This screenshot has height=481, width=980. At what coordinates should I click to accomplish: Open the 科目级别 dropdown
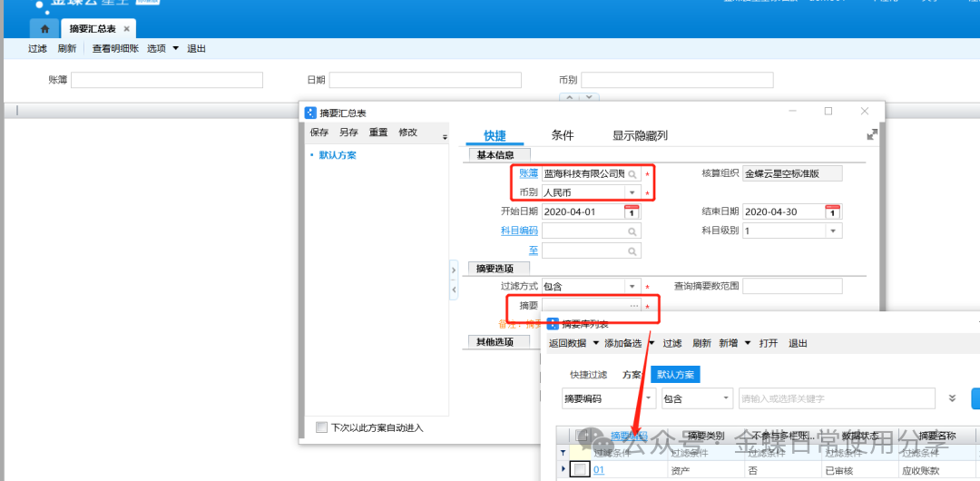point(833,231)
